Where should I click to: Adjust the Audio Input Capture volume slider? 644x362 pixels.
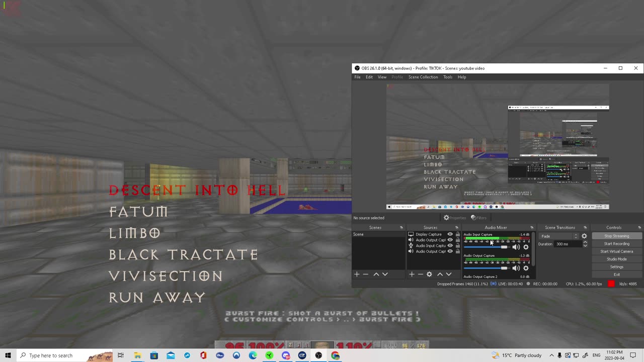coord(486,247)
